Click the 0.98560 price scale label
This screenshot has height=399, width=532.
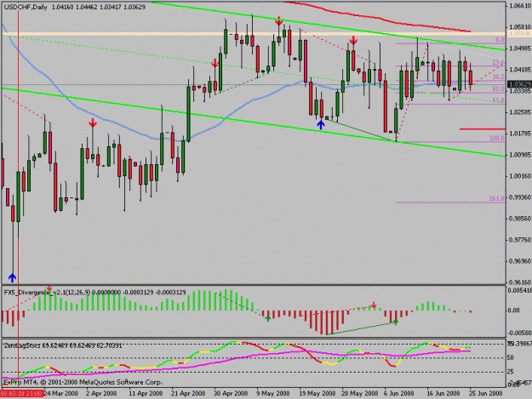point(520,219)
